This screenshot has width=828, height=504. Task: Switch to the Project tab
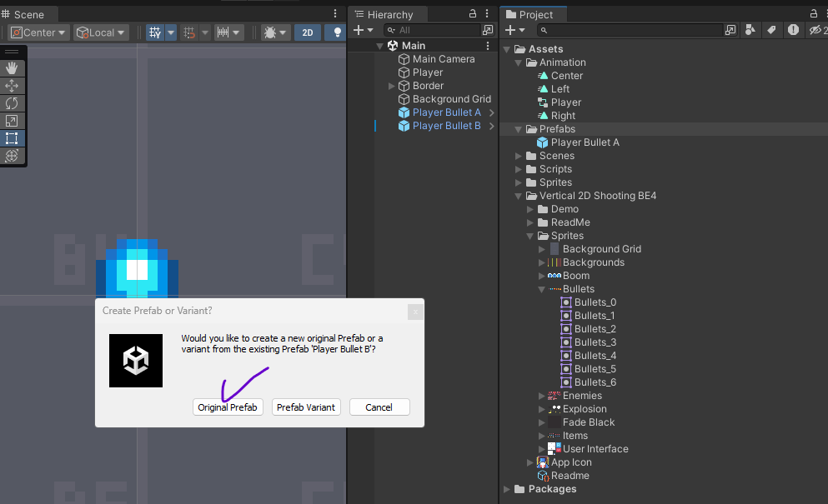point(529,15)
